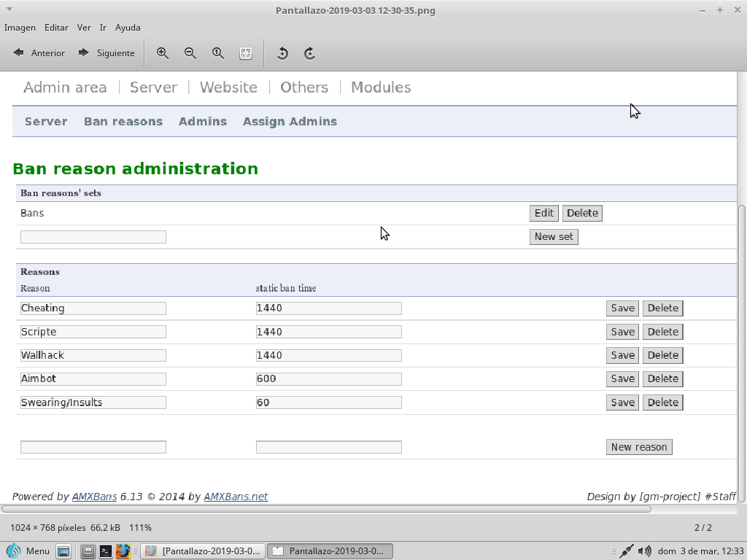Click the zoom out magnifier icon
747x560 pixels.
[190, 52]
